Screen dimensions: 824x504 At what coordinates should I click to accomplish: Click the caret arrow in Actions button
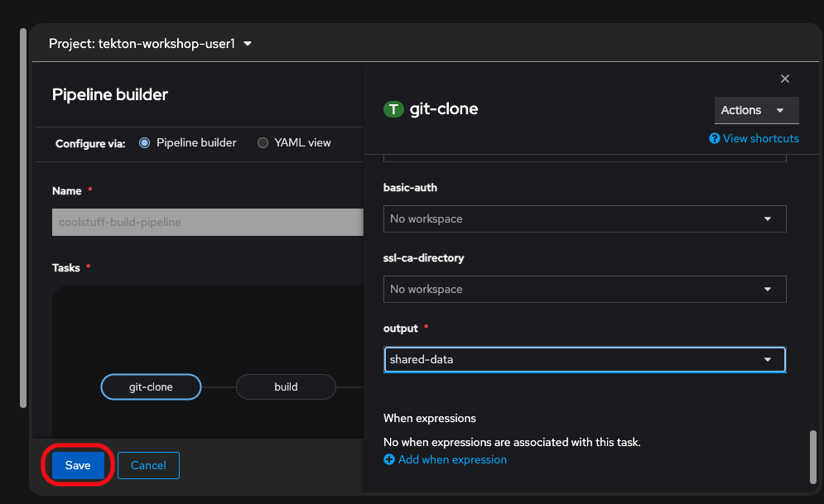[x=780, y=110]
